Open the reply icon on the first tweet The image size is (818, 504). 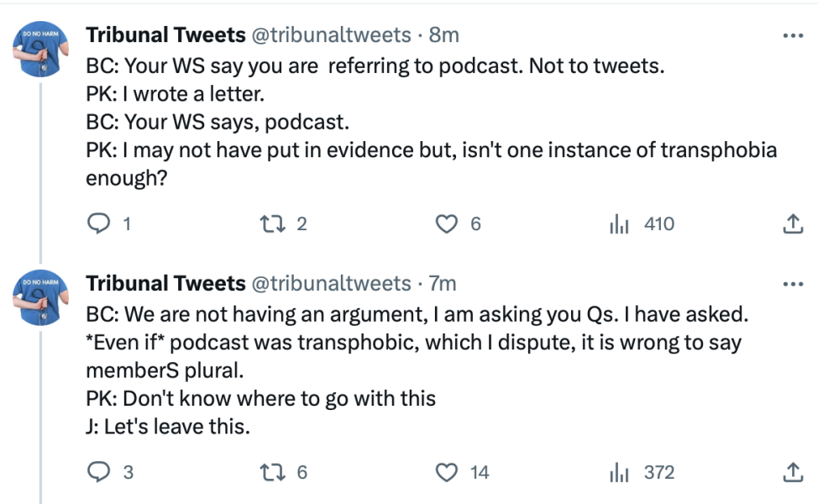[x=98, y=223]
